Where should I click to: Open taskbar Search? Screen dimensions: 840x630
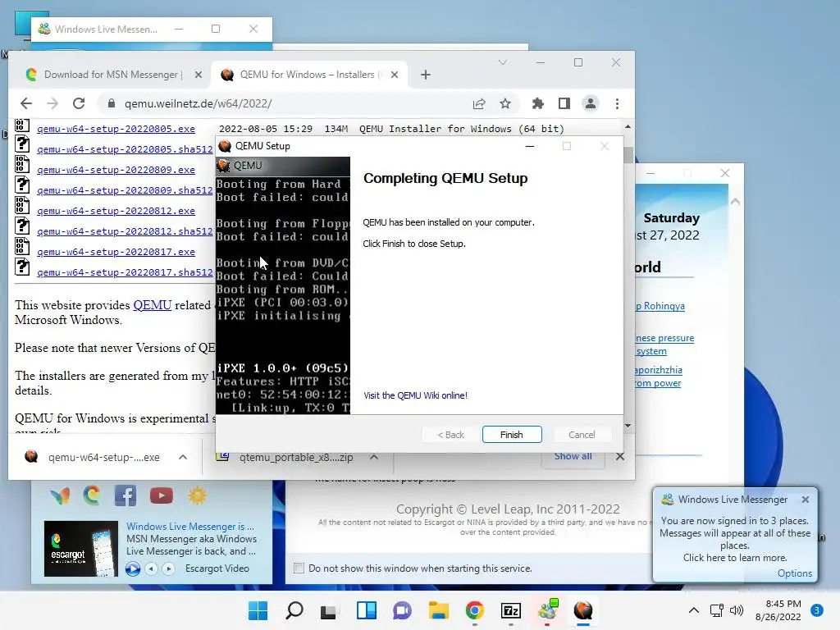click(294, 610)
